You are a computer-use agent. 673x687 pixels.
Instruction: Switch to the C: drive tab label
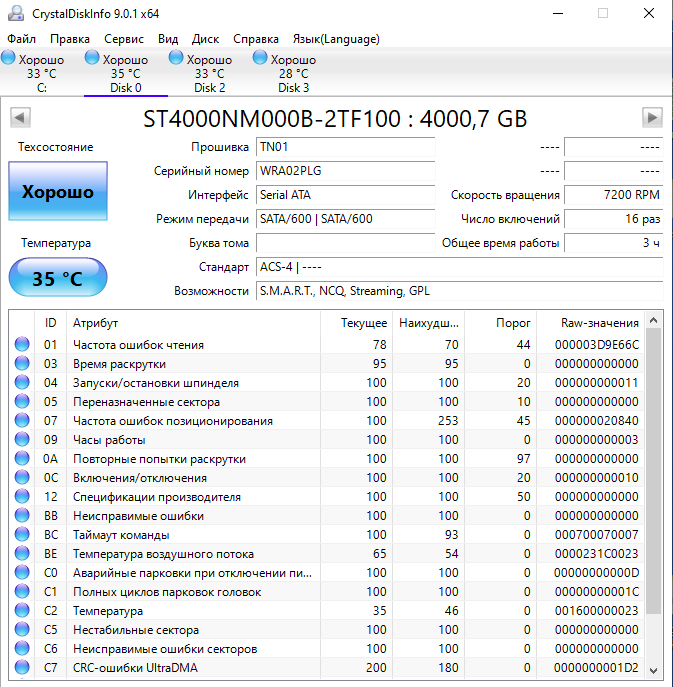tap(42, 88)
